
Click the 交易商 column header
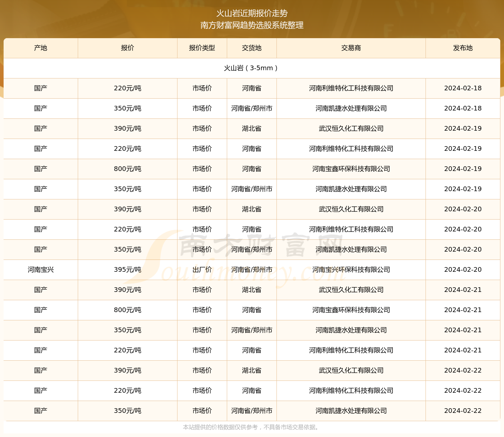pos(351,48)
